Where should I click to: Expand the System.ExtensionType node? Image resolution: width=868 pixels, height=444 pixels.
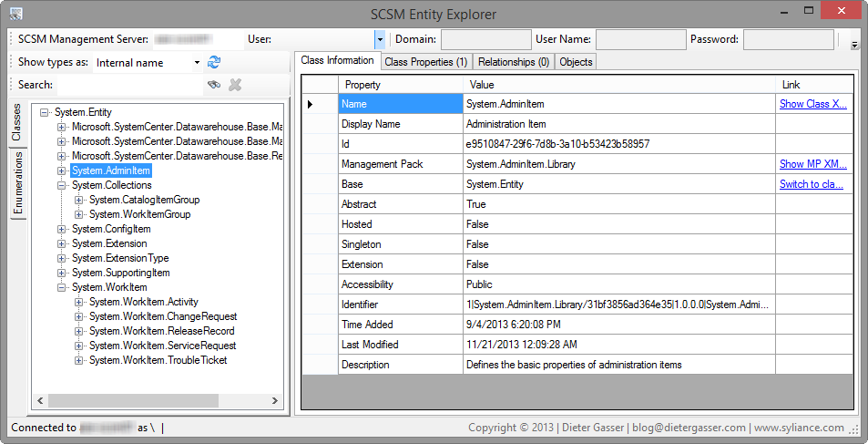tap(61, 258)
